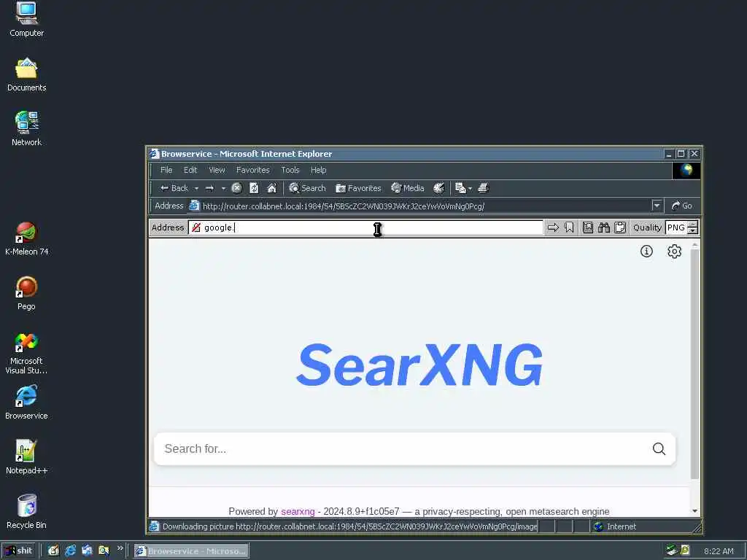The image size is (747, 560).
Task: Open the Start menu button
Action: point(19,551)
